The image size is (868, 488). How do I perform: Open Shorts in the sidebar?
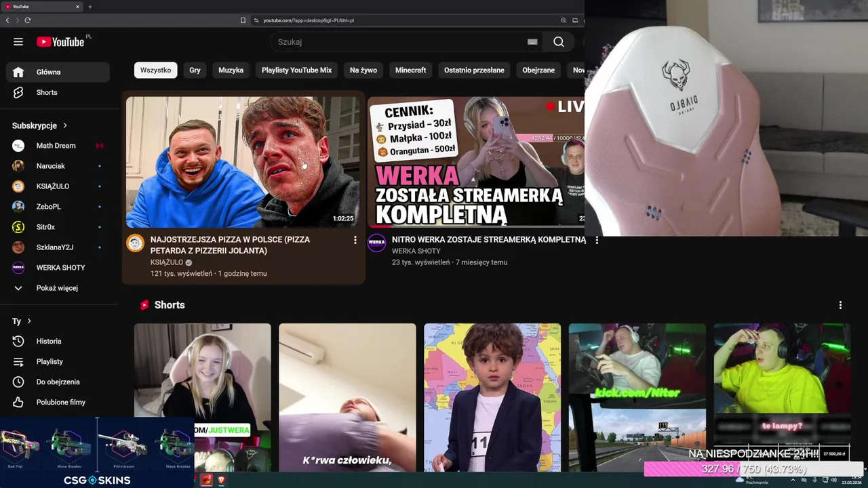[x=58, y=92]
